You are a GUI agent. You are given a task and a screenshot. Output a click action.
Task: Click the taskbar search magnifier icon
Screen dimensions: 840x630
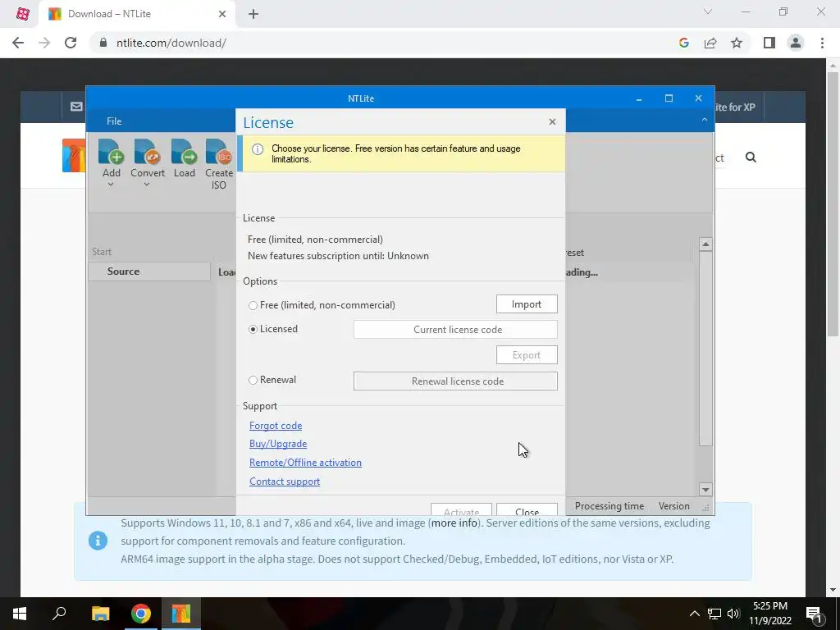pos(59,614)
